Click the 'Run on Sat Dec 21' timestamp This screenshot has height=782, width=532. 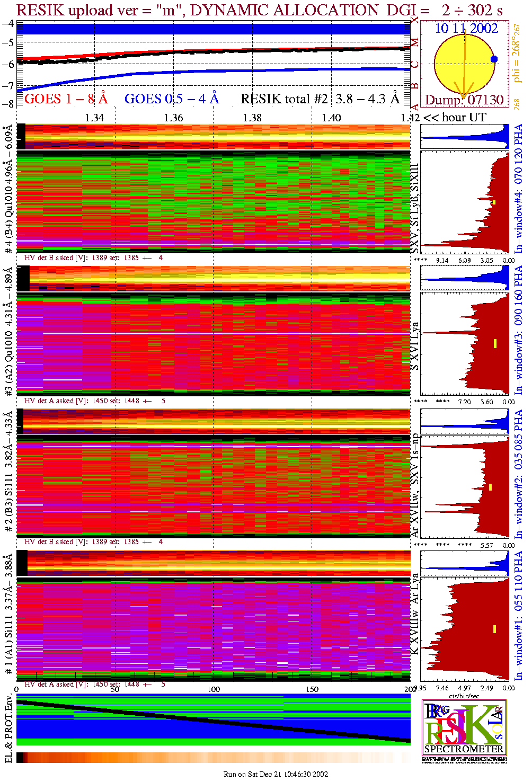276,774
